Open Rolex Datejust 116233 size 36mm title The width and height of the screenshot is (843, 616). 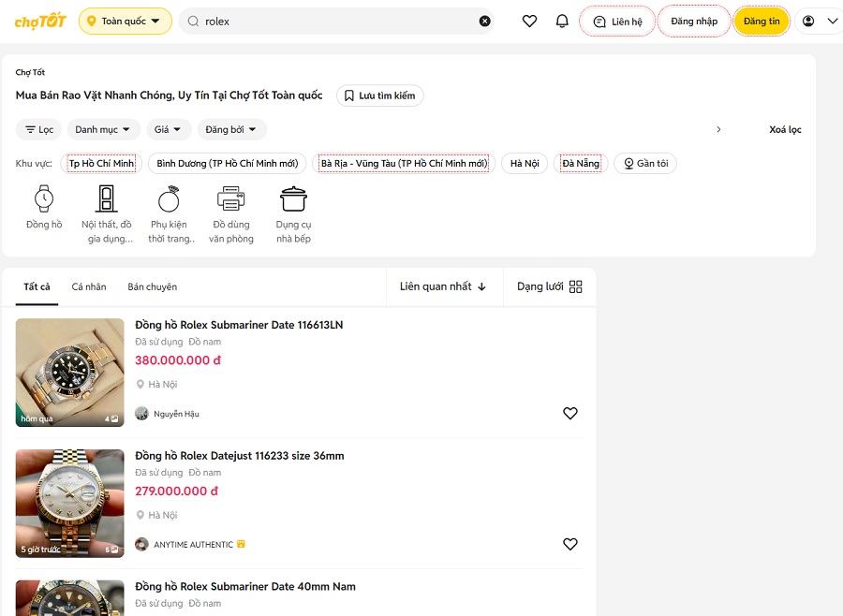point(239,456)
